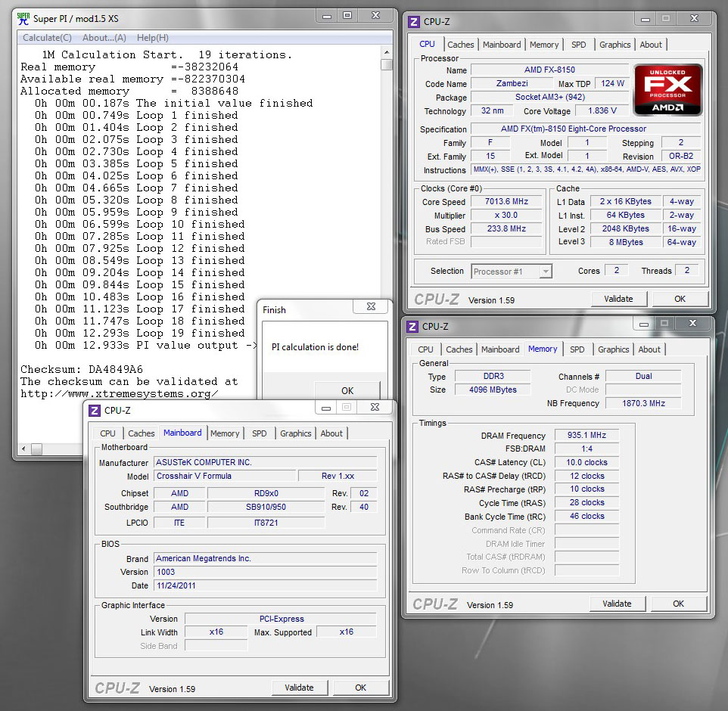Screen dimensions: 728x711
Task: Switch to CPU tab in Memory window
Action: coord(425,349)
